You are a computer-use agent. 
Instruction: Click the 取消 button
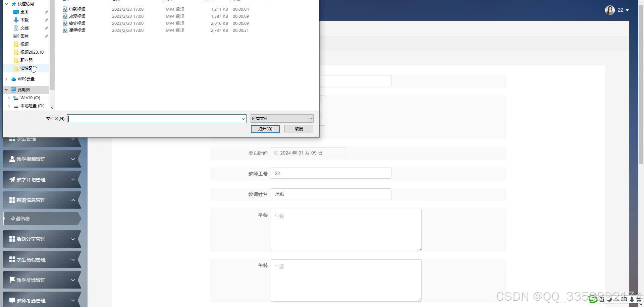[x=298, y=129]
